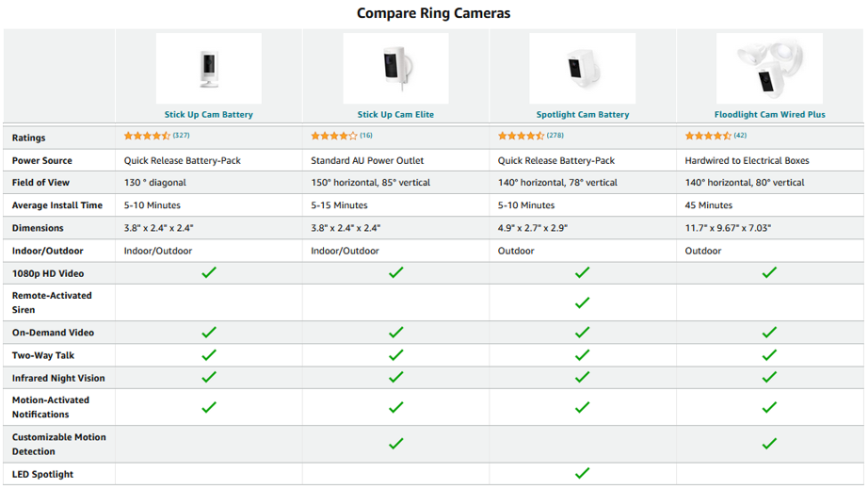Open the 42 reviews count
The image size is (868, 489).
740,135
